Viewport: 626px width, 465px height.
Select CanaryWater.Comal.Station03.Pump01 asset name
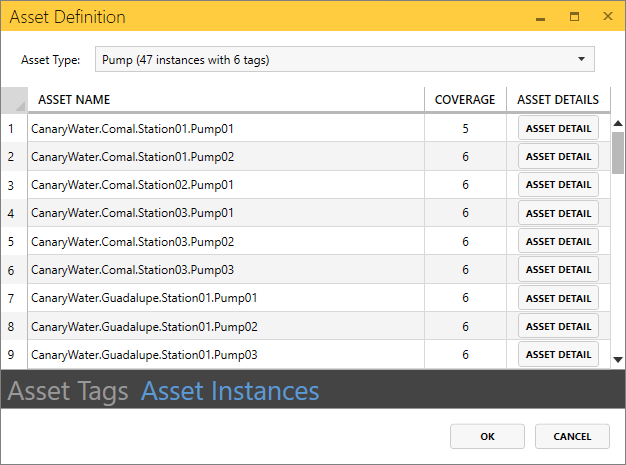coord(132,213)
